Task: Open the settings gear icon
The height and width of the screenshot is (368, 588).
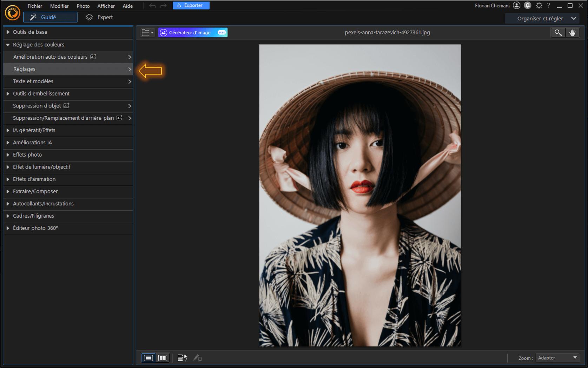Action: pos(539,6)
